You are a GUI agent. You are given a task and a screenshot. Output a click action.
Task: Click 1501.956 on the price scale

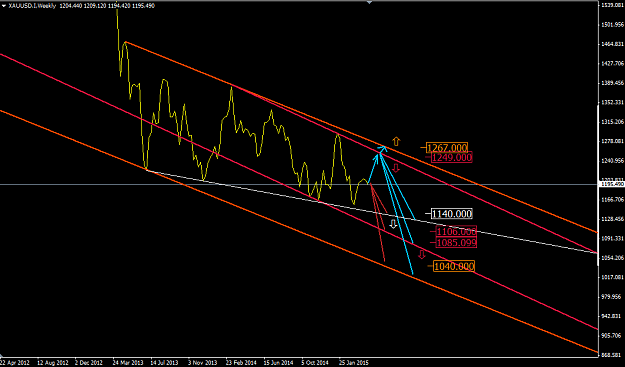[613, 25]
